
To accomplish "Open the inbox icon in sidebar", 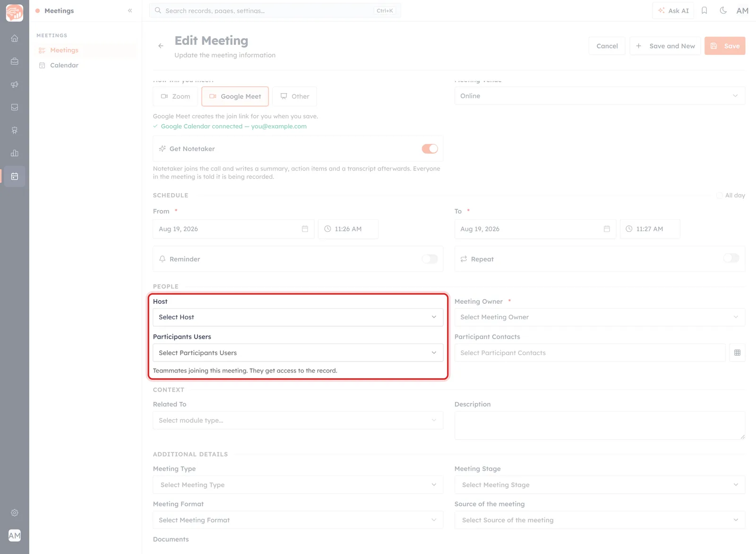I will click(15, 107).
